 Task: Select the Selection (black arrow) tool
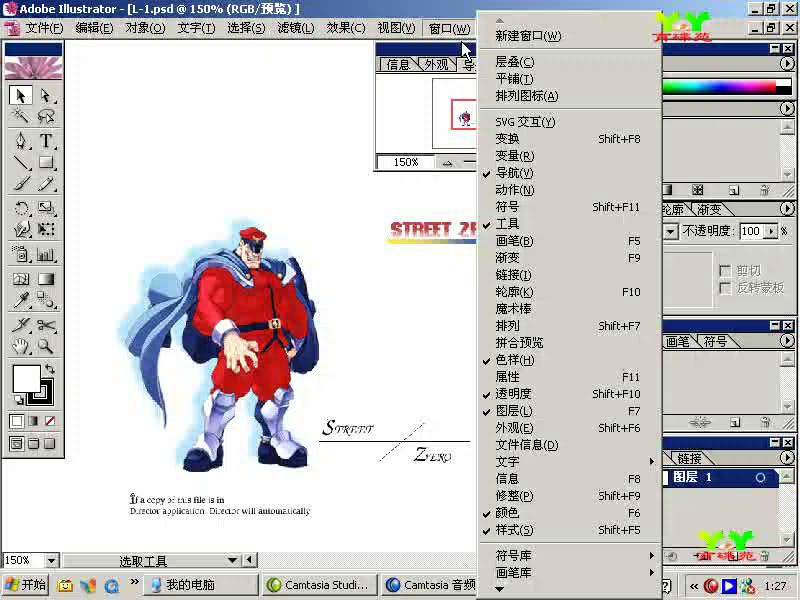(20, 95)
